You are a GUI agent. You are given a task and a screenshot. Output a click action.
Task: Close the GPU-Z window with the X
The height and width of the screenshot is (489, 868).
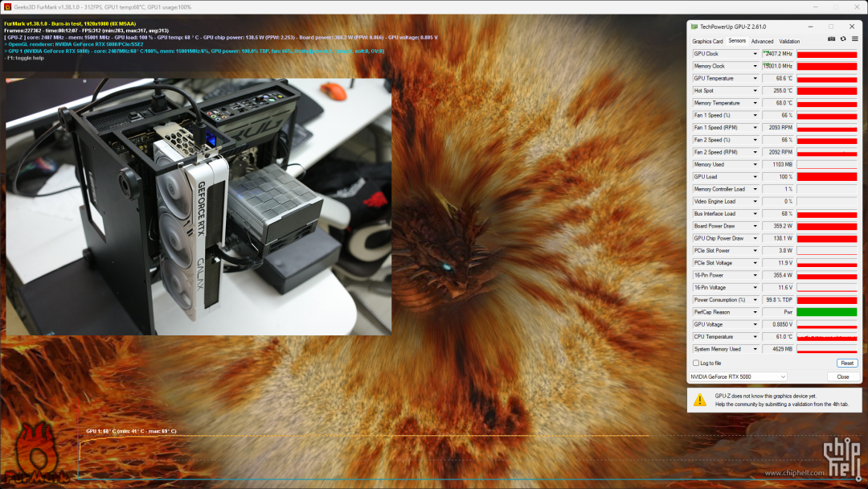tap(852, 27)
